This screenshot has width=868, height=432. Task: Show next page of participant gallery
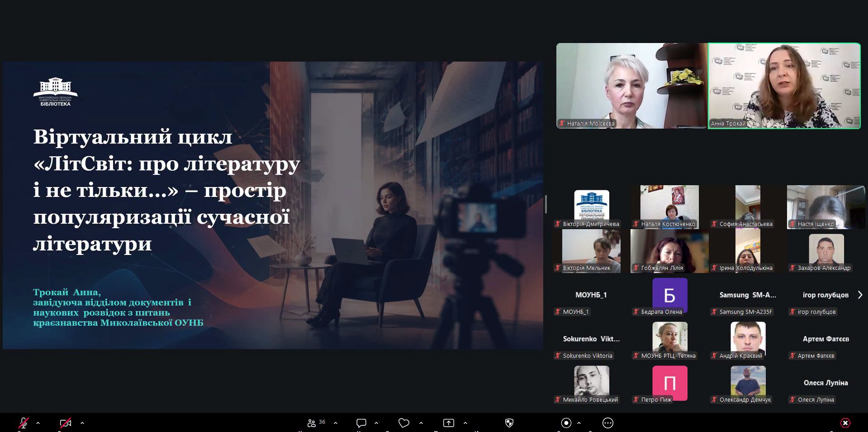point(860,295)
